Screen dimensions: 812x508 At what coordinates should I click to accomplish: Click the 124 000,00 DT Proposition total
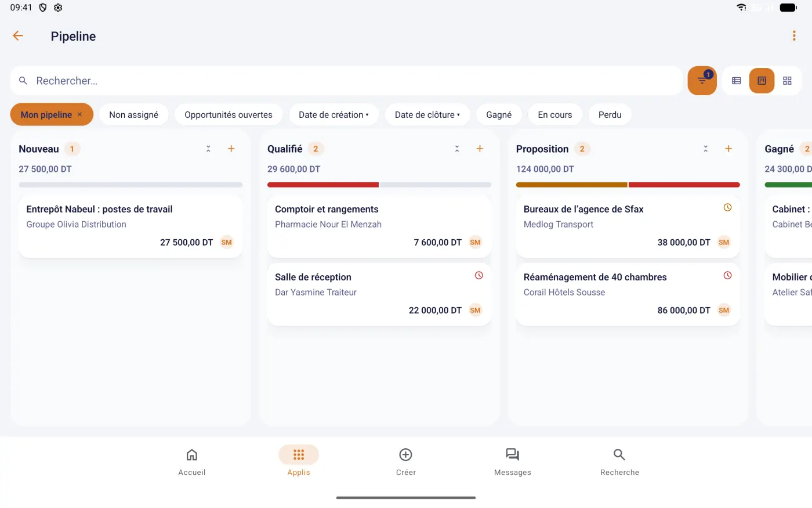click(545, 169)
